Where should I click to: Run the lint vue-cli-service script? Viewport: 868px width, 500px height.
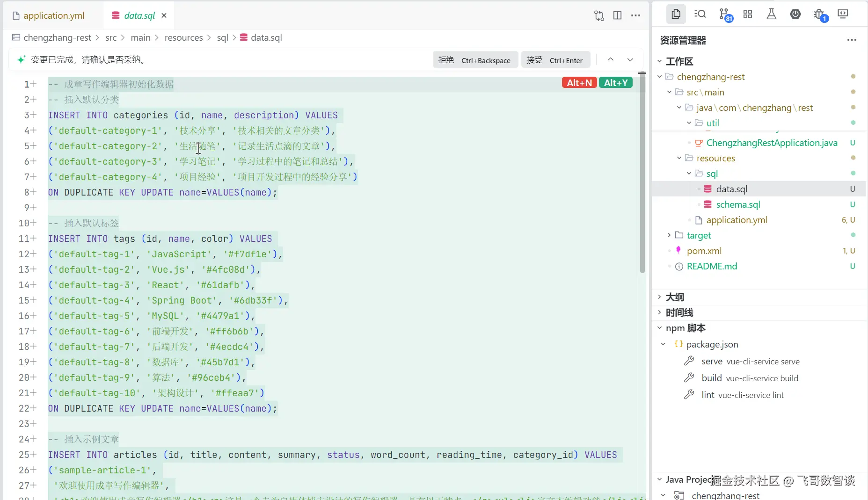(743, 395)
